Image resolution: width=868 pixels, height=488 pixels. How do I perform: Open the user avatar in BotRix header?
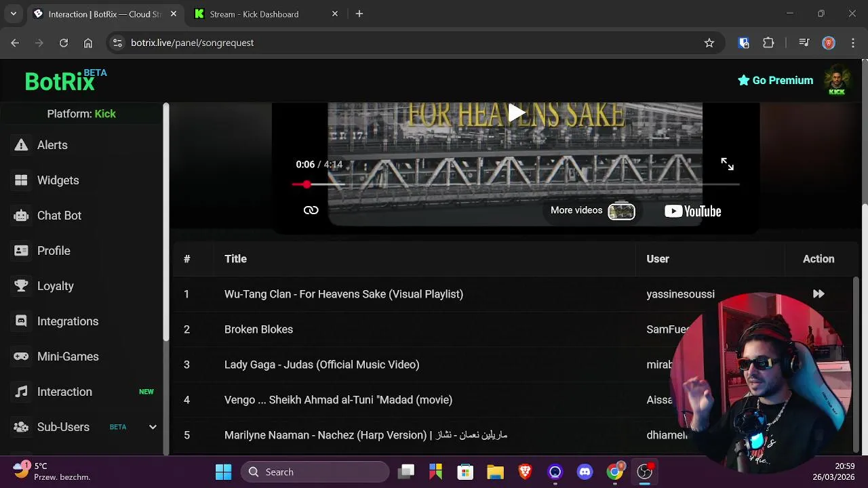click(837, 81)
